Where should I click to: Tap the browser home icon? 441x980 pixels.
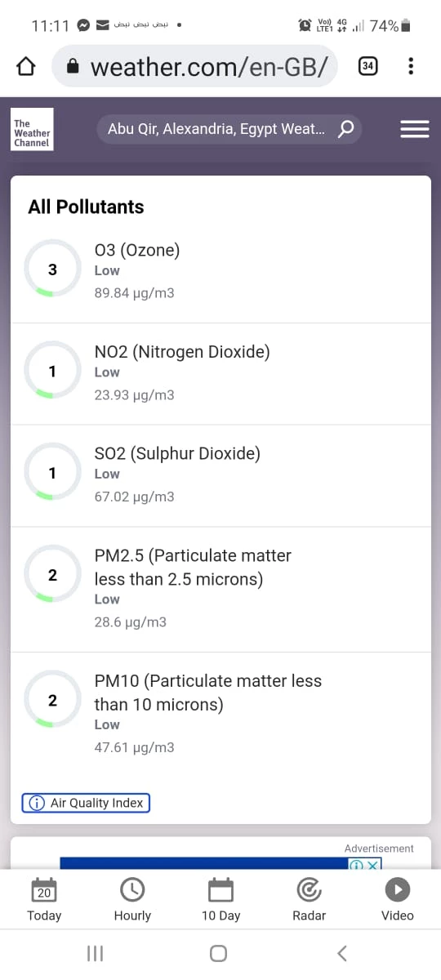26,66
